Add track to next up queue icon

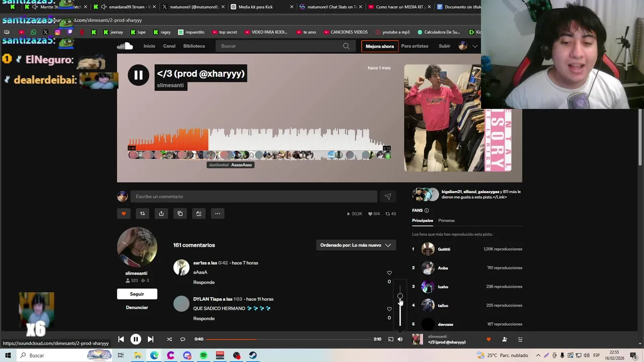point(199,214)
